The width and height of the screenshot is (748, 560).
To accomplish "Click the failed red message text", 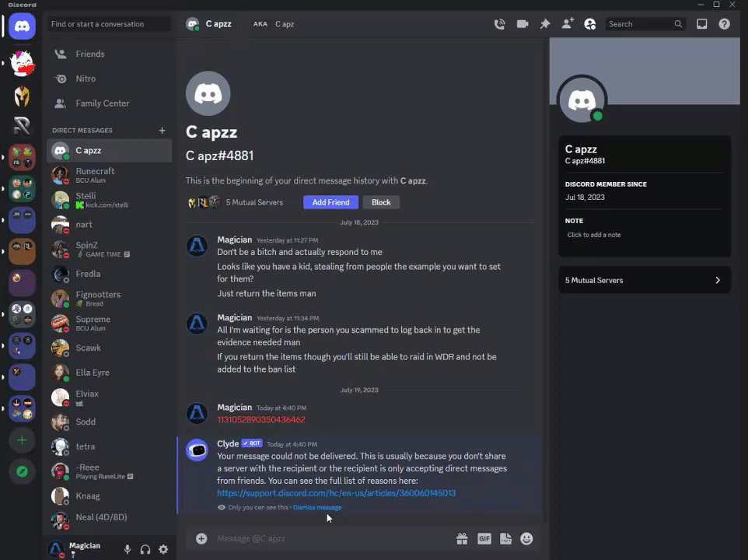I will pyautogui.click(x=261, y=420).
